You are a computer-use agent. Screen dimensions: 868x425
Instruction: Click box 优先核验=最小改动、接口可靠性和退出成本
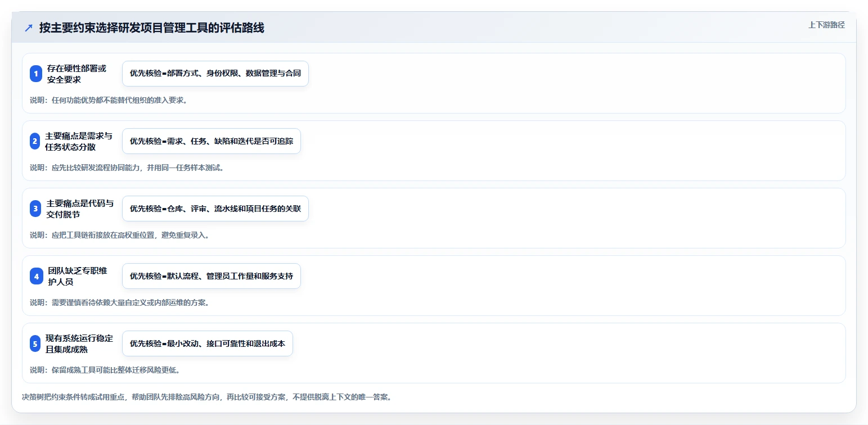208,343
